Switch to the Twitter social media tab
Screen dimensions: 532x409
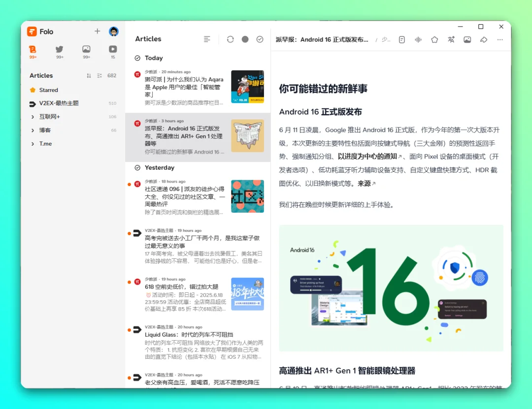[x=60, y=52]
